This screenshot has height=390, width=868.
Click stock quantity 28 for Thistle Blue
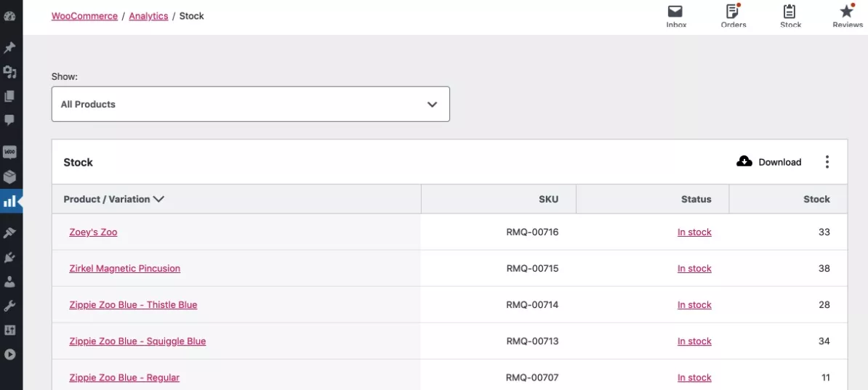824,305
